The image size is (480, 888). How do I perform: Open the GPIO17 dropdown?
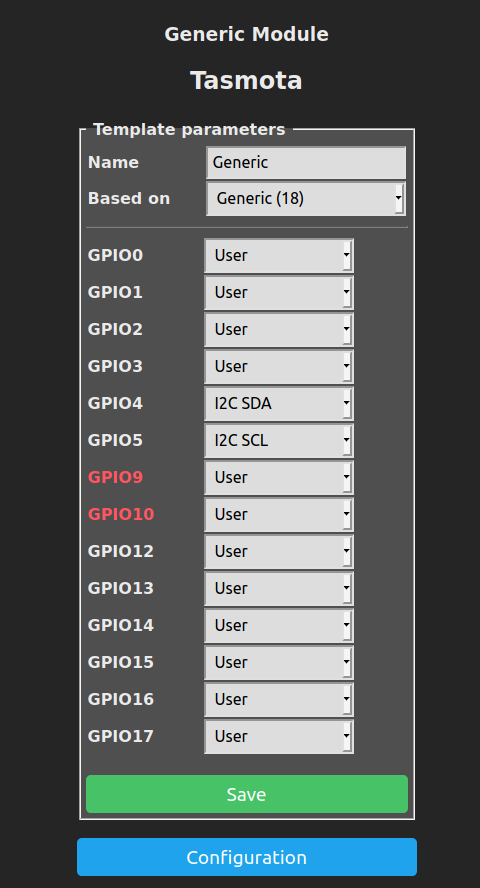coord(279,736)
